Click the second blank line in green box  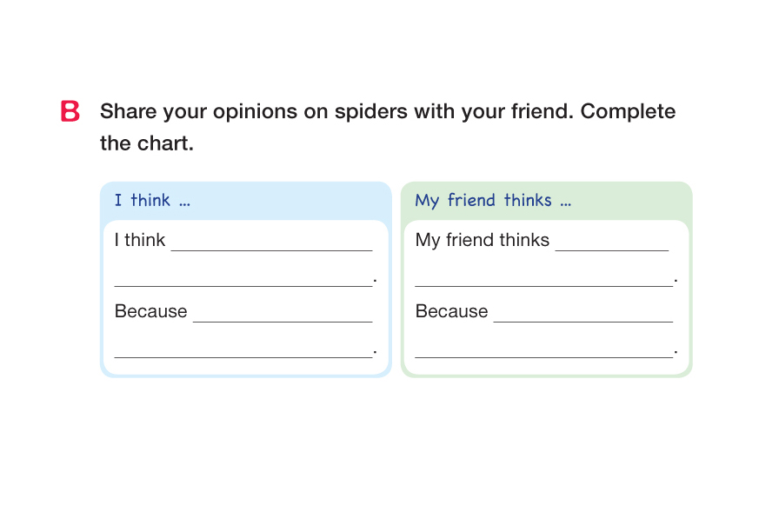(544, 281)
